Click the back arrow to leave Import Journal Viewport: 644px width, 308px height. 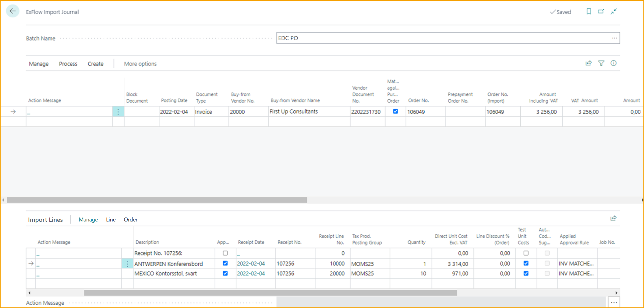pos(12,11)
